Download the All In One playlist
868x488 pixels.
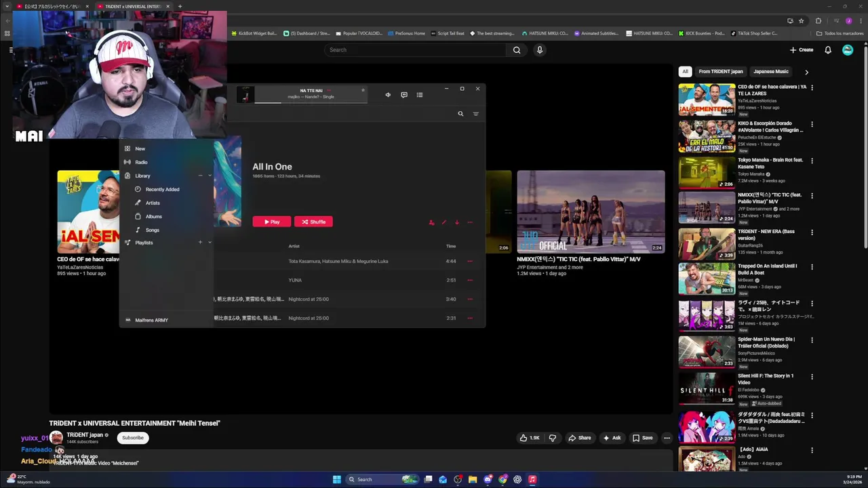(457, 222)
